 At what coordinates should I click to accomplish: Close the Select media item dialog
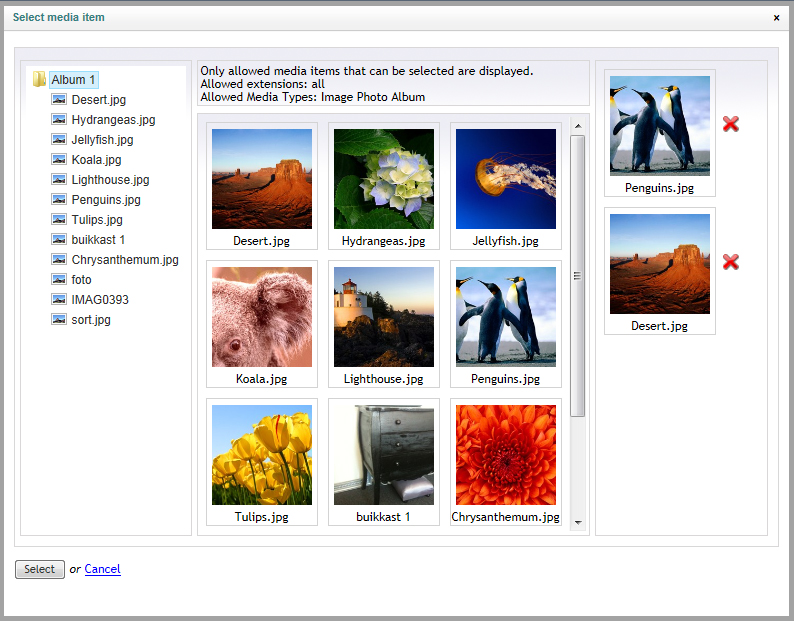(x=776, y=18)
